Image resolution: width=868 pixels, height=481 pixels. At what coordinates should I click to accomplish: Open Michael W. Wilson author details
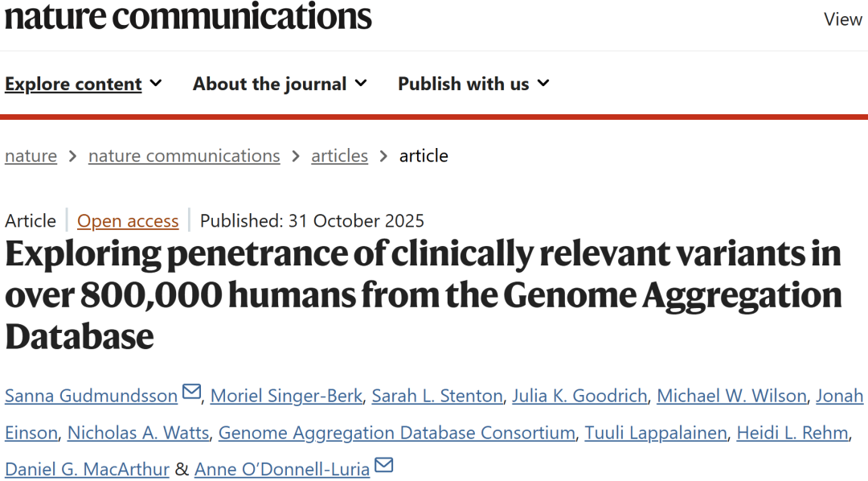tap(731, 396)
